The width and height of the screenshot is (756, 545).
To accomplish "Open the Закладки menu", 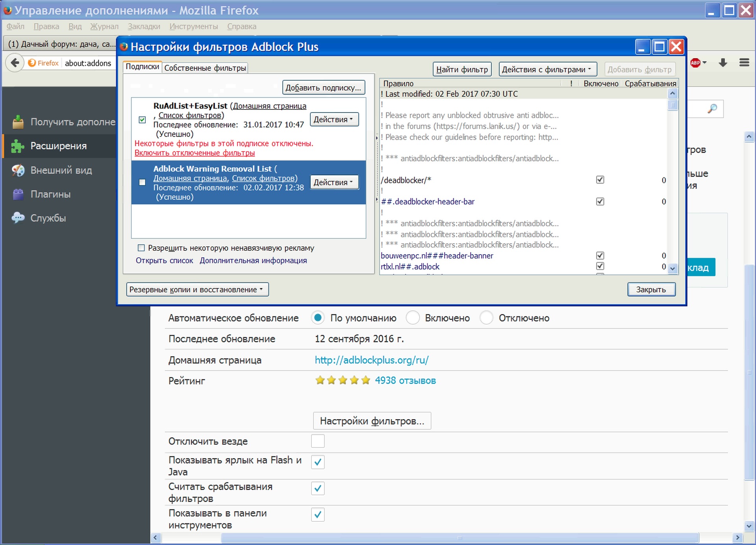I will tap(144, 26).
